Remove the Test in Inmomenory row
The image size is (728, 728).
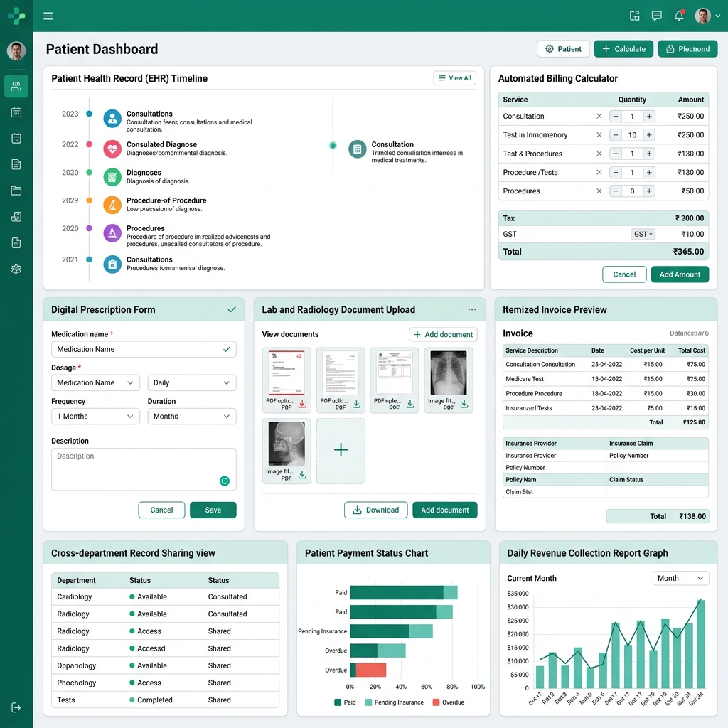[x=599, y=134]
